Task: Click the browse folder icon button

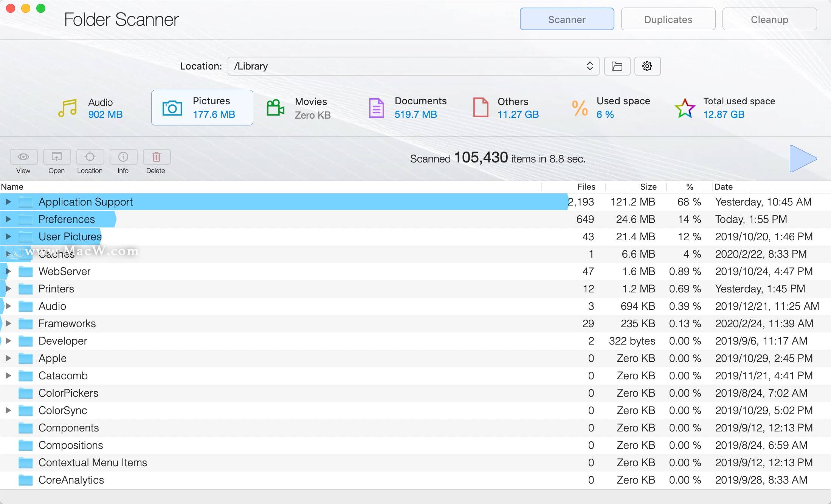Action: coord(617,66)
